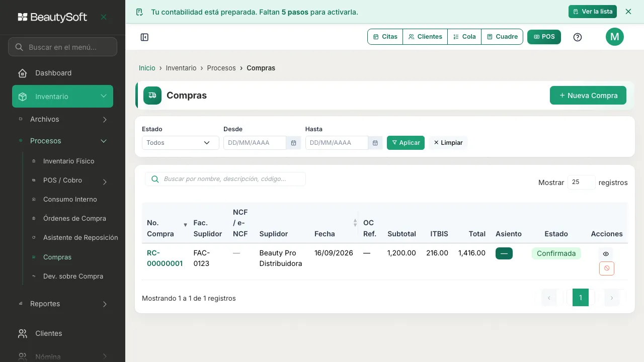This screenshot has width=644, height=362.
Task: Click the Asiento dash badge for RC-00000001
Action: 504,253
